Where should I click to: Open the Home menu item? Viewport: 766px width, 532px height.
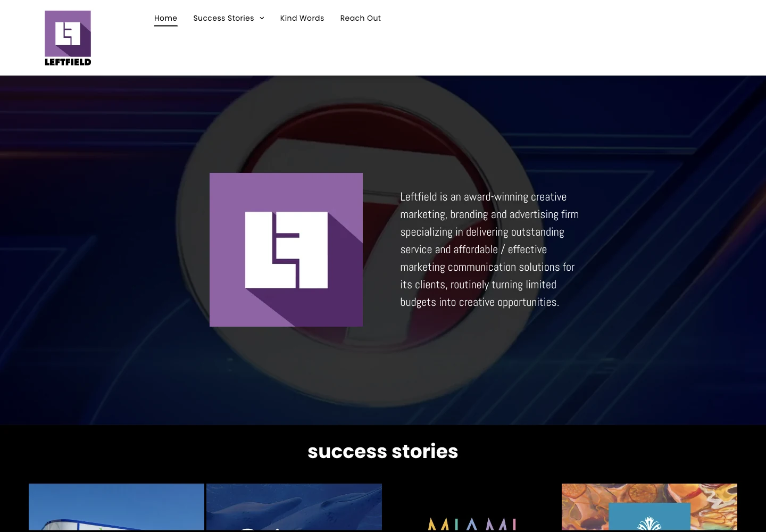165,18
